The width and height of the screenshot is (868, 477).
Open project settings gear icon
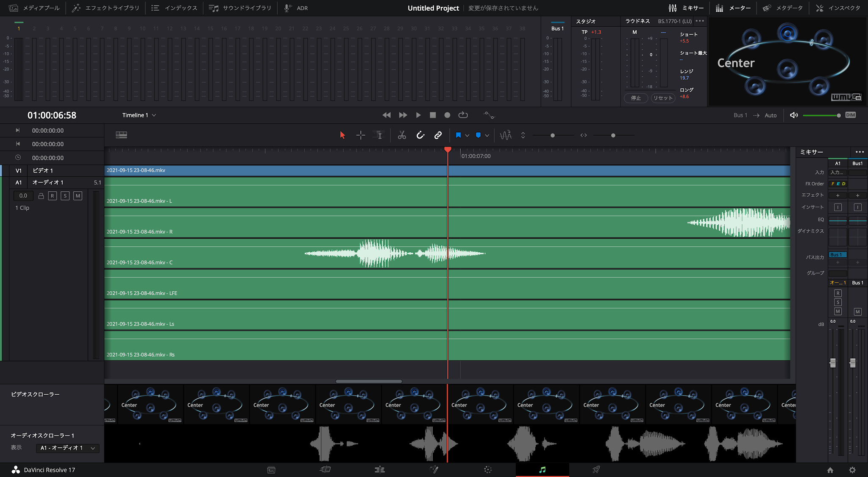pyautogui.click(x=852, y=470)
